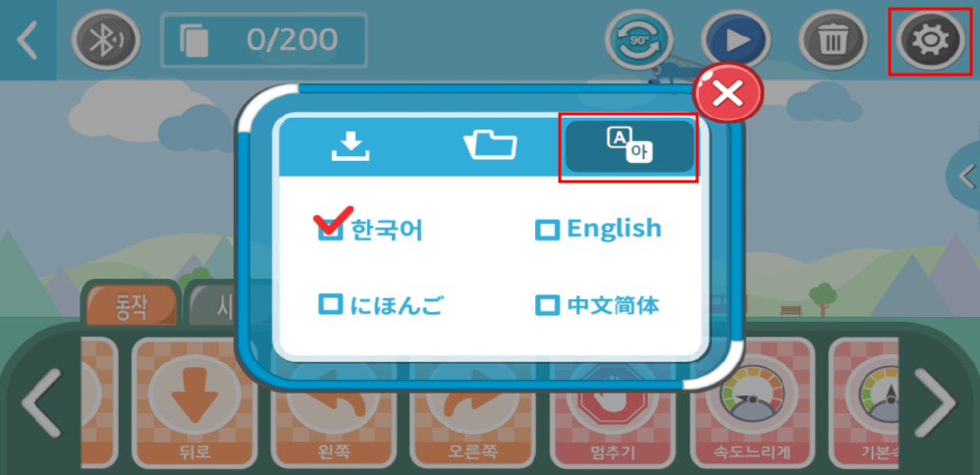Close the dialog with the red X

[728, 92]
